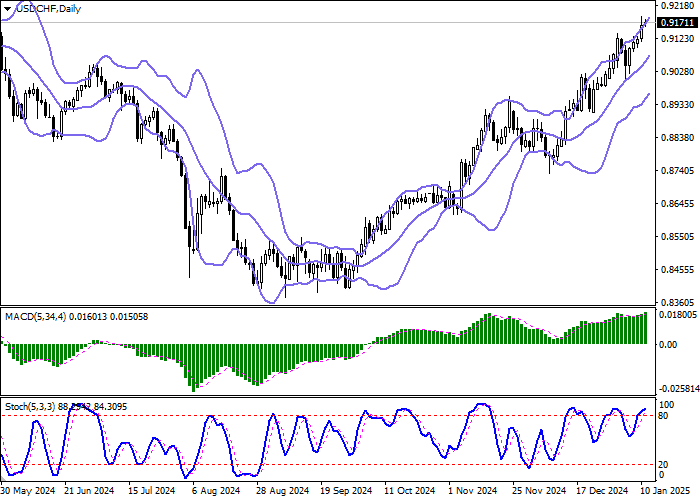Click the triangle arrow beside USDCHF,Daily
Viewport: 700px width, 500px height.
point(9,9)
